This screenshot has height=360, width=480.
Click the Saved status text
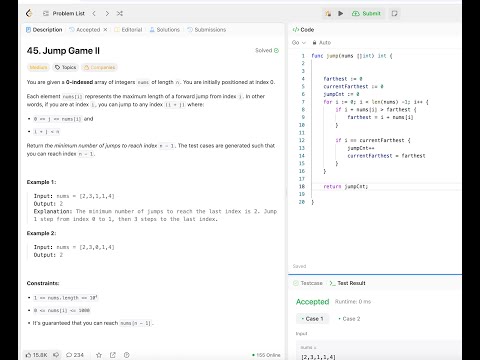[x=299, y=266]
